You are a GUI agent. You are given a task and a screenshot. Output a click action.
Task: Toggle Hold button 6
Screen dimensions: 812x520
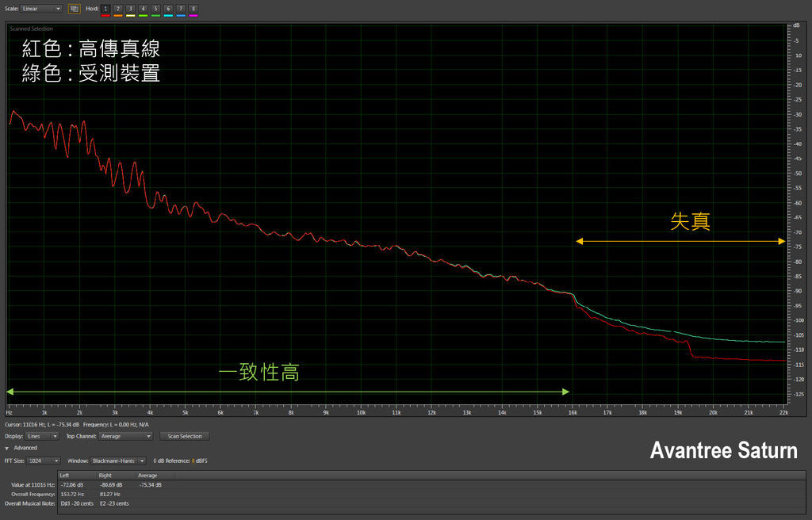(168, 9)
